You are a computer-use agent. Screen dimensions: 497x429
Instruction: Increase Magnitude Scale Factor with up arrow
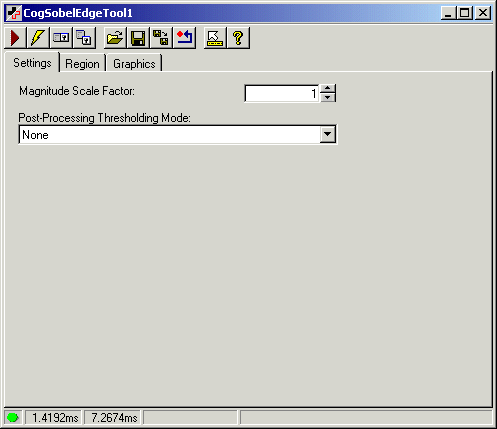point(328,88)
